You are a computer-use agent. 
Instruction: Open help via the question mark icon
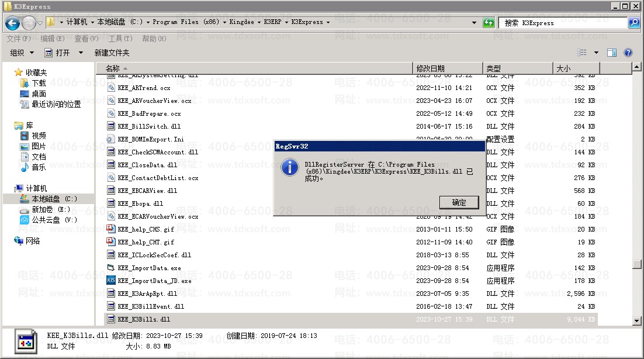click(628, 53)
